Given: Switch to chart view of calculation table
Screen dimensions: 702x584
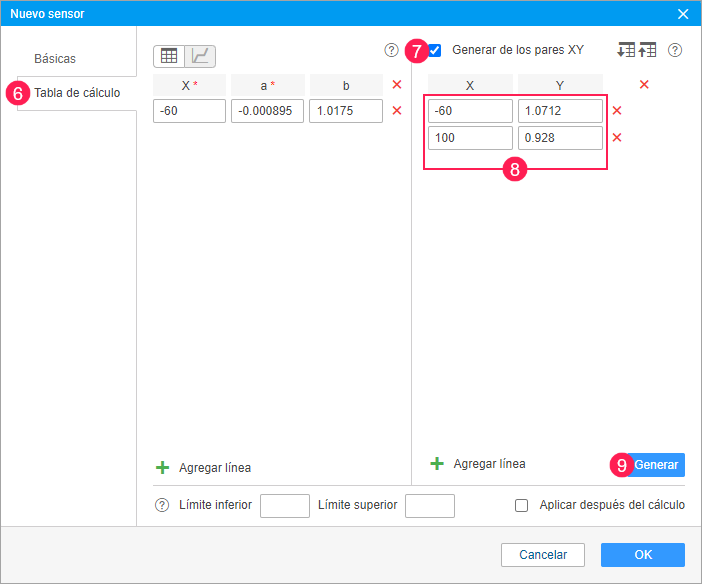Looking at the screenshot, I should click(200, 56).
